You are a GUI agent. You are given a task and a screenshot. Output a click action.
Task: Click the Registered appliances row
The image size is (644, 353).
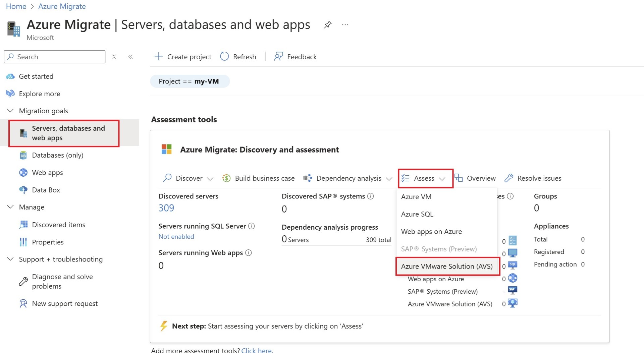(559, 252)
